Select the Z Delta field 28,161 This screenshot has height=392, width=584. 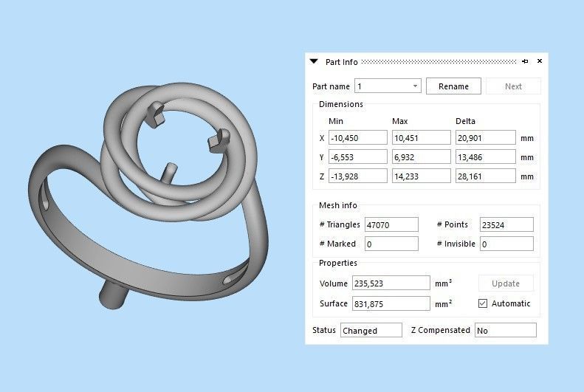pyautogui.click(x=485, y=176)
